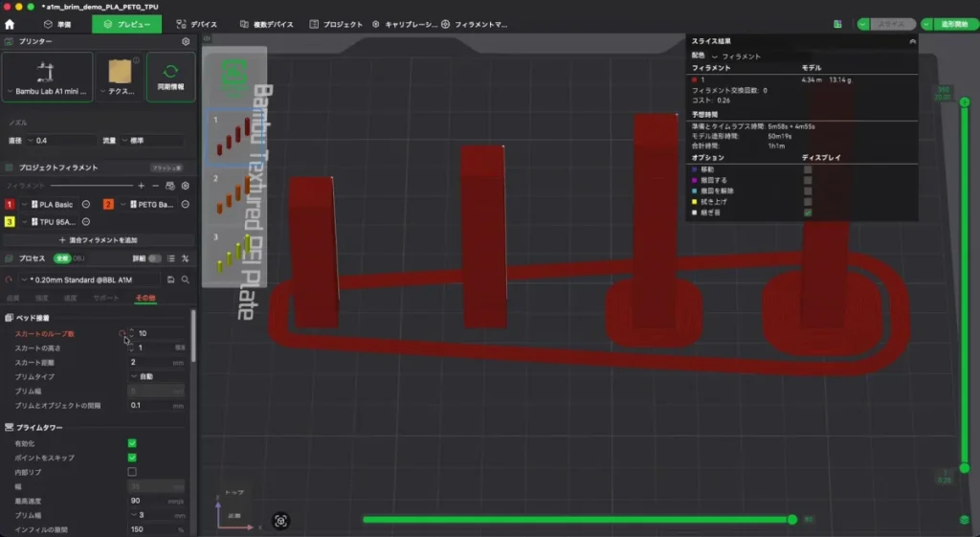Select filament 1 red color swatch
The width and height of the screenshot is (980, 537).
point(10,205)
